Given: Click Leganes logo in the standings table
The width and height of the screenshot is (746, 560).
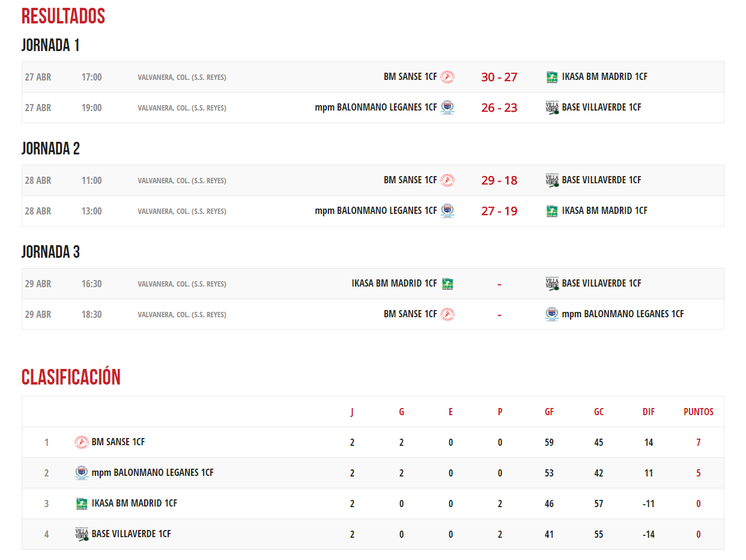Looking at the screenshot, I should [82, 473].
